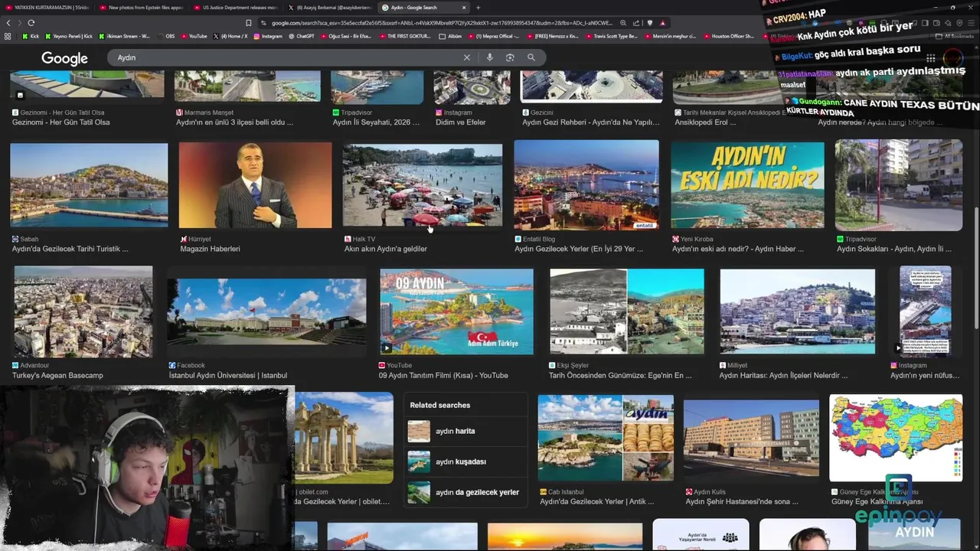Image resolution: width=980 pixels, height=551 pixels.
Task: Open the ChatGPT bookmark
Action: tap(301, 36)
